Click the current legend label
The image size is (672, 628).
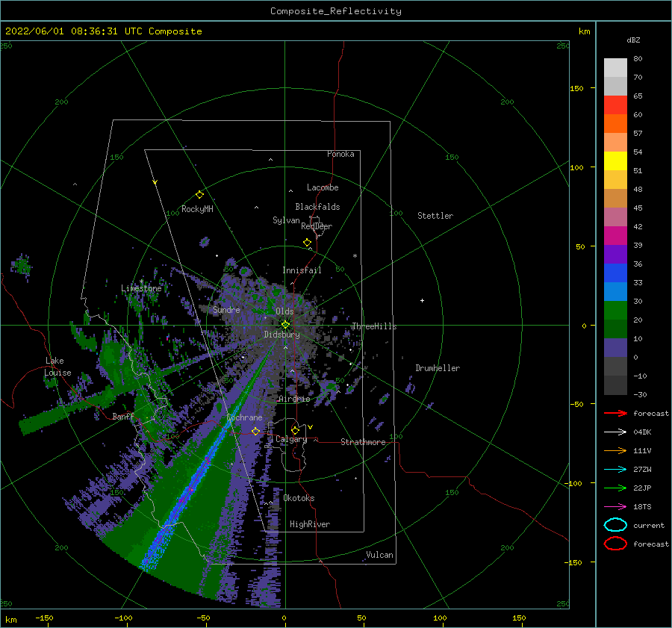pyautogui.click(x=649, y=525)
